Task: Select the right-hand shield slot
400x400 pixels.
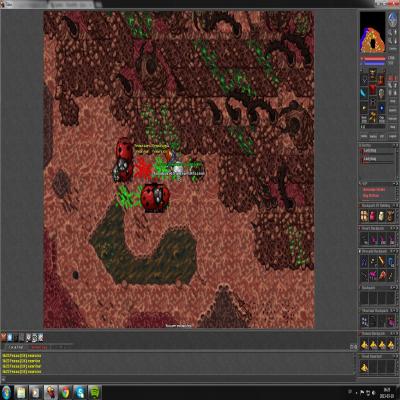Action: click(x=382, y=93)
